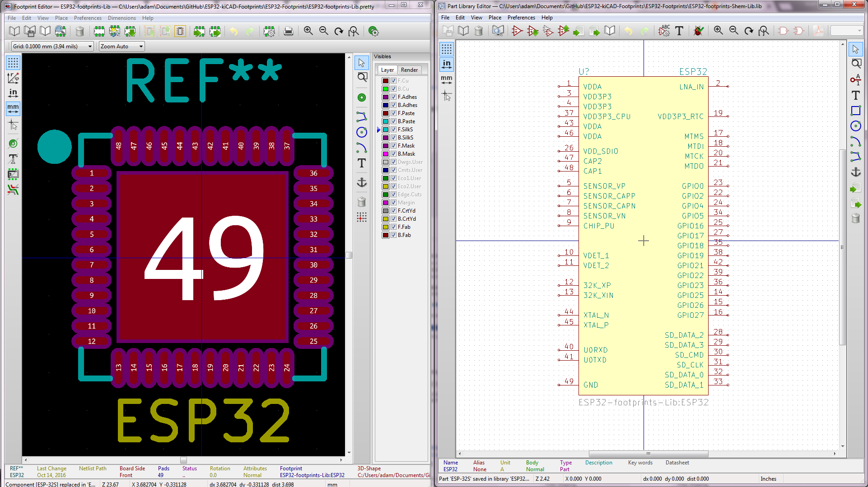Click trash icon in Part Library top toolbar
The image size is (868, 487).
[479, 31]
